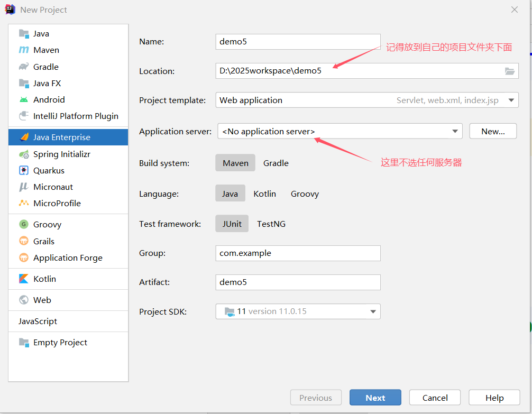Select the Application Forge label
532x414 pixels.
pos(68,258)
